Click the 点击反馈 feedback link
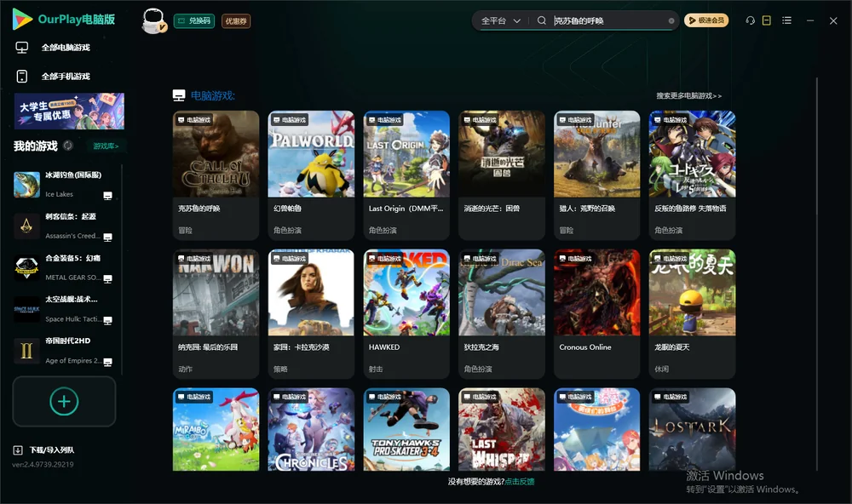852x504 pixels. click(x=520, y=481)
